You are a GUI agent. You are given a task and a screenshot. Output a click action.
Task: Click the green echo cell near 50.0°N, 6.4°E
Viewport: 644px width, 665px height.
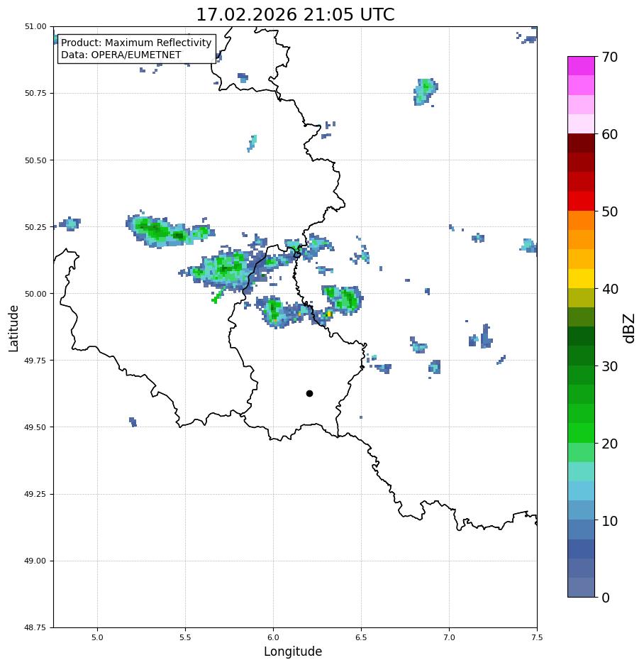(343, 299)
